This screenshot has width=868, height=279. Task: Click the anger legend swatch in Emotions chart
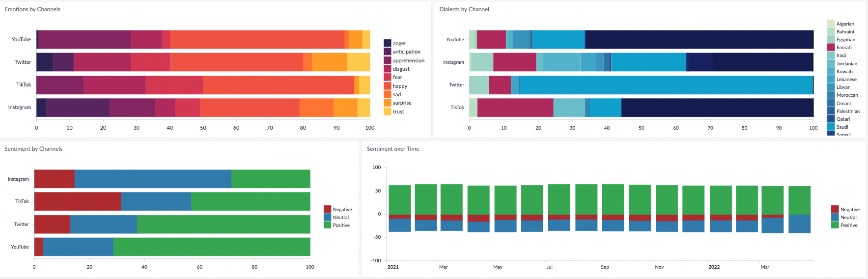coord(387,43)
